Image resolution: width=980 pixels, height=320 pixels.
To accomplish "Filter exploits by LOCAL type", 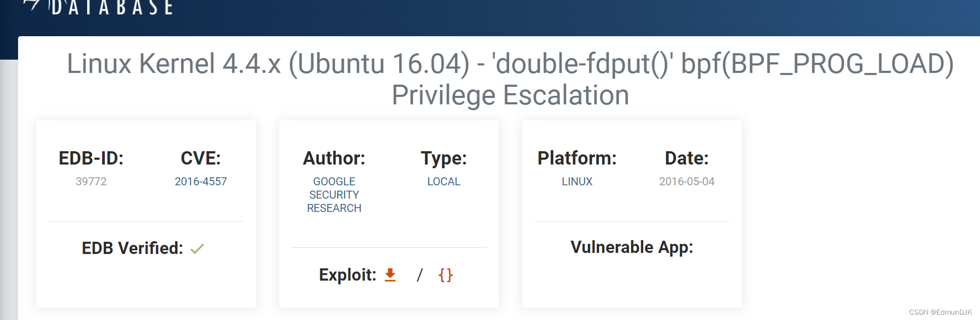I will 444,182.
